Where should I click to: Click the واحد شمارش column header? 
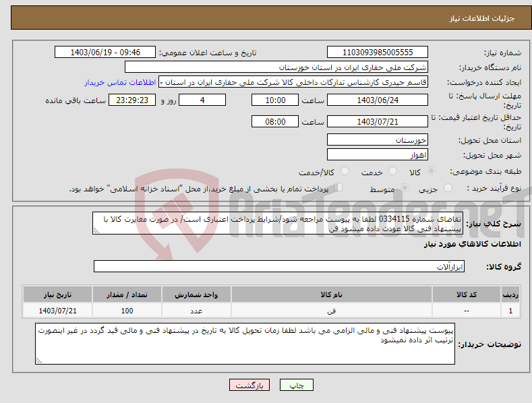[x=196, y=294]
